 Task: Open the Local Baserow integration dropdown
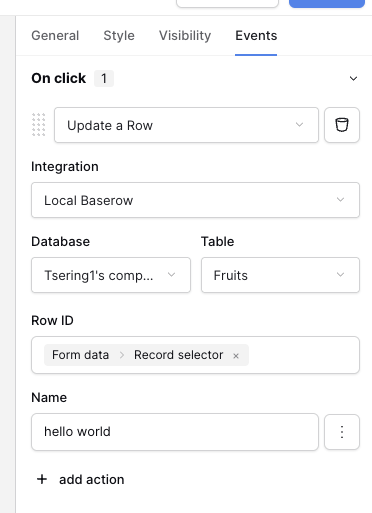(x=195, y=200)
